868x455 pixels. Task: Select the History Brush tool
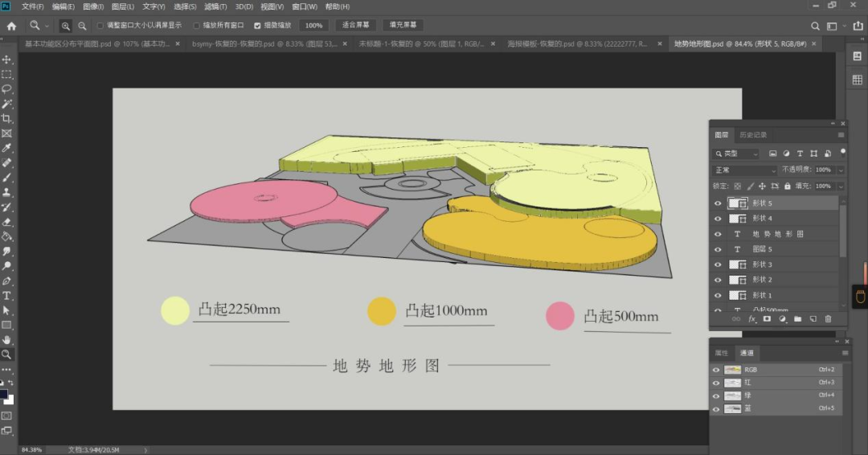click(x=6, y=207)
